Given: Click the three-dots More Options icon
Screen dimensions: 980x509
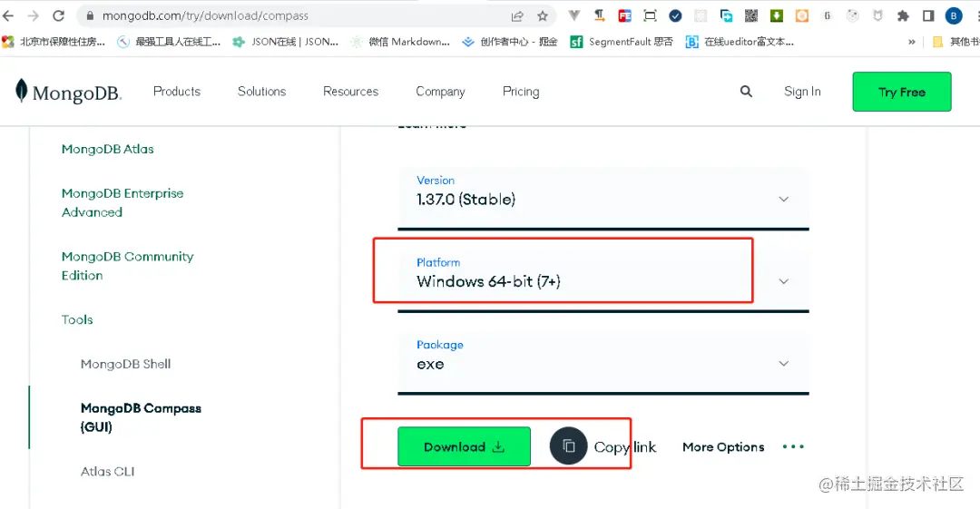Looking at the screenshot, I should pos(793,446).
